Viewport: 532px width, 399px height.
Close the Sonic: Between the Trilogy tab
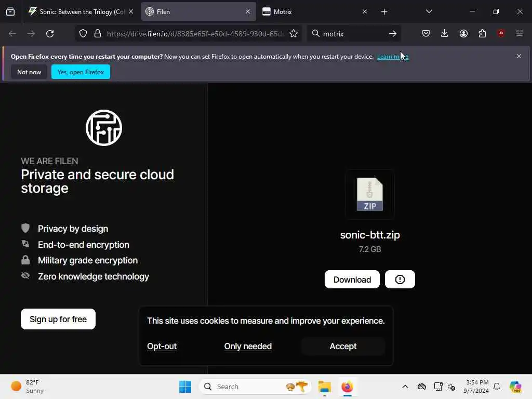131,11
